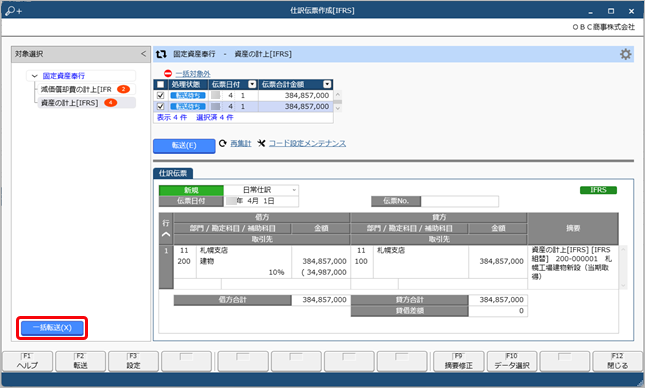The image size is (645, 388).
Task: Click the tax amount ( 34,987,000 cell
Action: tap(324, 272)
